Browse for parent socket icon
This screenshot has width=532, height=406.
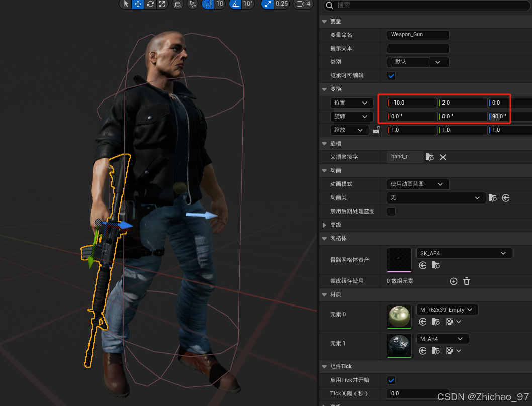click(x=430, y=157)
